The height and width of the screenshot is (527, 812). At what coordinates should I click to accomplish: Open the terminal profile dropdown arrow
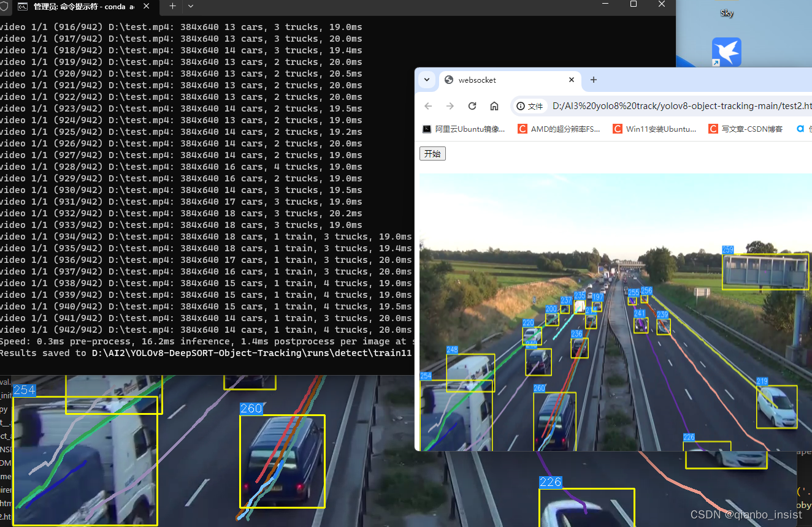(191, 6)
